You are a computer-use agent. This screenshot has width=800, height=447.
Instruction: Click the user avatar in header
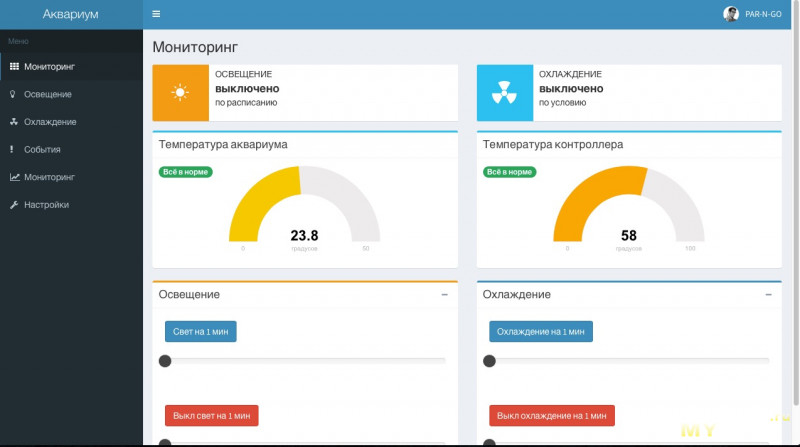[731, 14]
